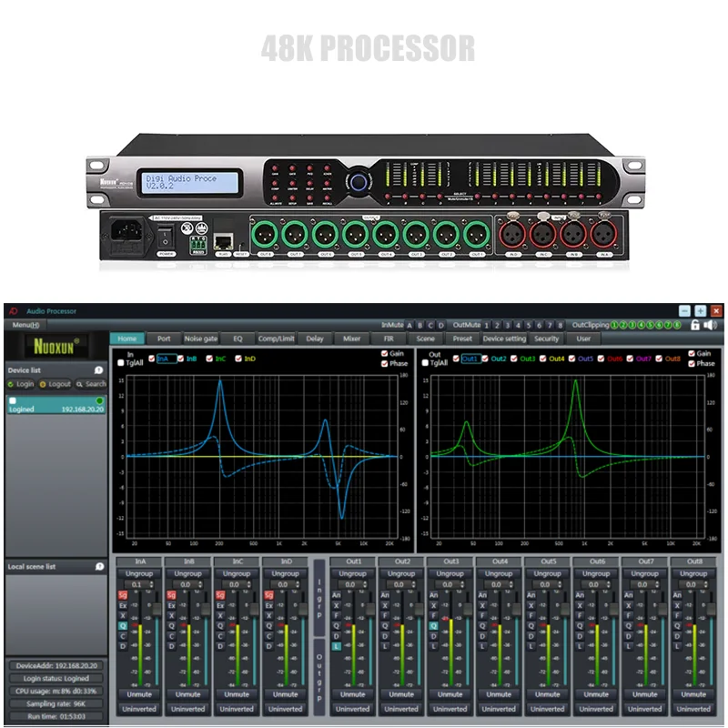
Task: Click the L icon on Out1 channel strip
Action: [336, 644]
